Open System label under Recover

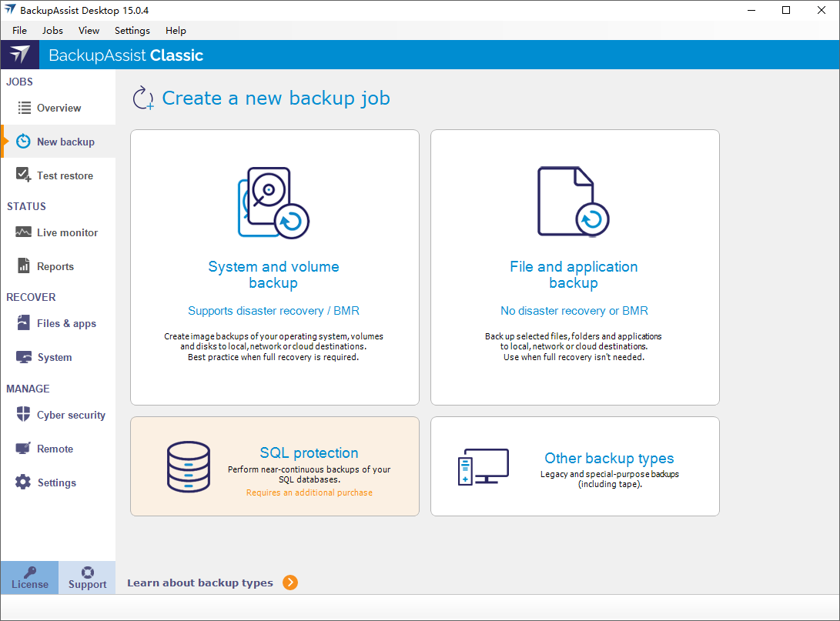pos(55,357)
